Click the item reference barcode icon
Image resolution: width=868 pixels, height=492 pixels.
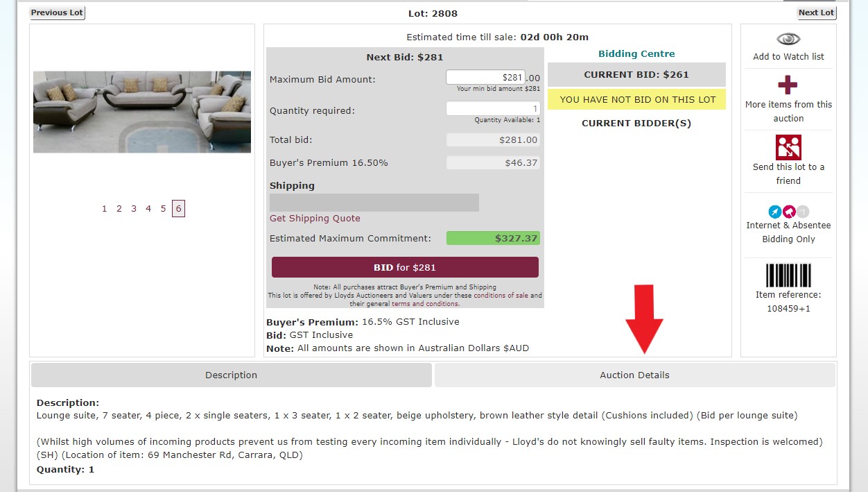click(x=788, y=275)
